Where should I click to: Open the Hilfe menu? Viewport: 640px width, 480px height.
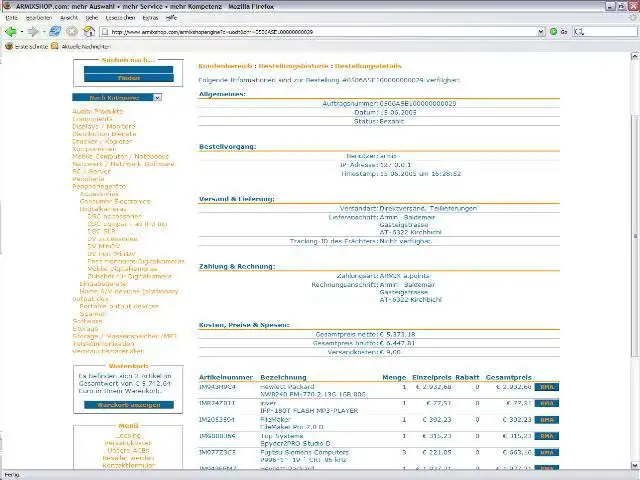point(171,18)
